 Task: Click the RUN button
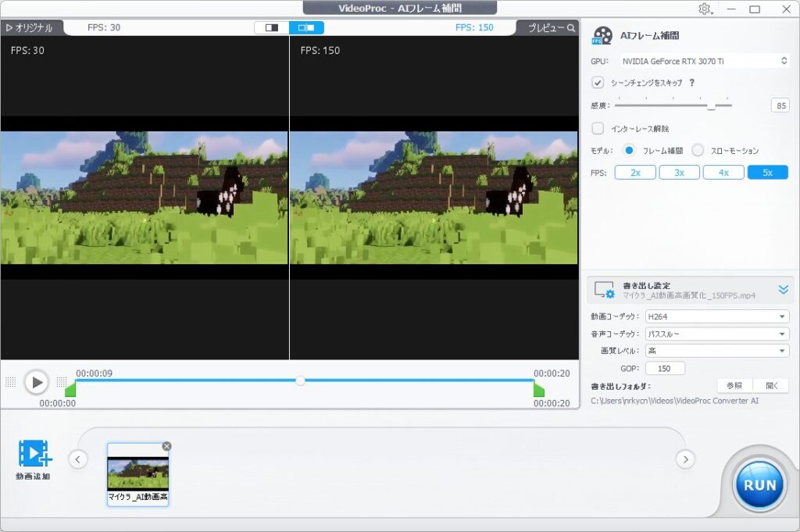(759, 485)
